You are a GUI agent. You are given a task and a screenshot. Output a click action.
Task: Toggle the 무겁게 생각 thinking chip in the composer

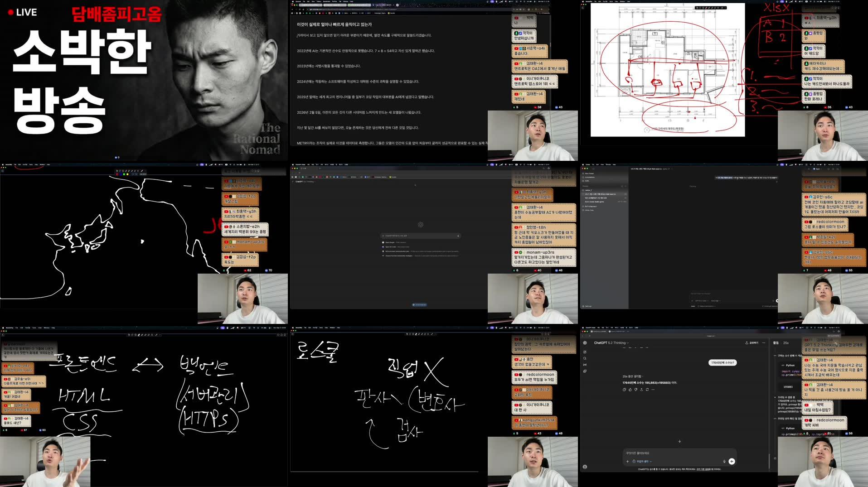642,461
